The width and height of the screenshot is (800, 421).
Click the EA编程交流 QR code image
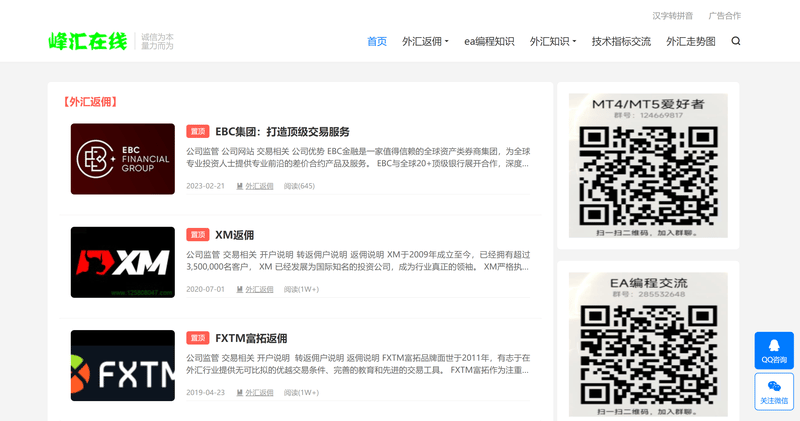(x=648, y=344)
